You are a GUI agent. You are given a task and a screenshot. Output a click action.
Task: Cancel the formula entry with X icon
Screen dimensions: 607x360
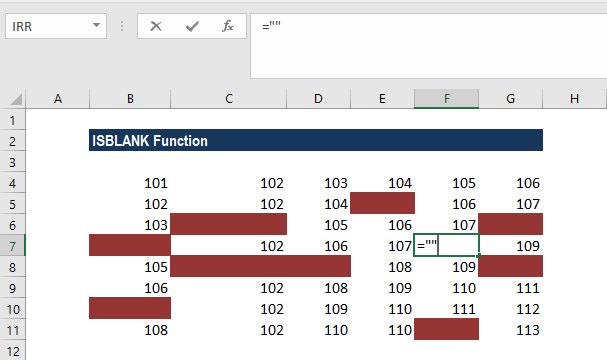(156, 26)
